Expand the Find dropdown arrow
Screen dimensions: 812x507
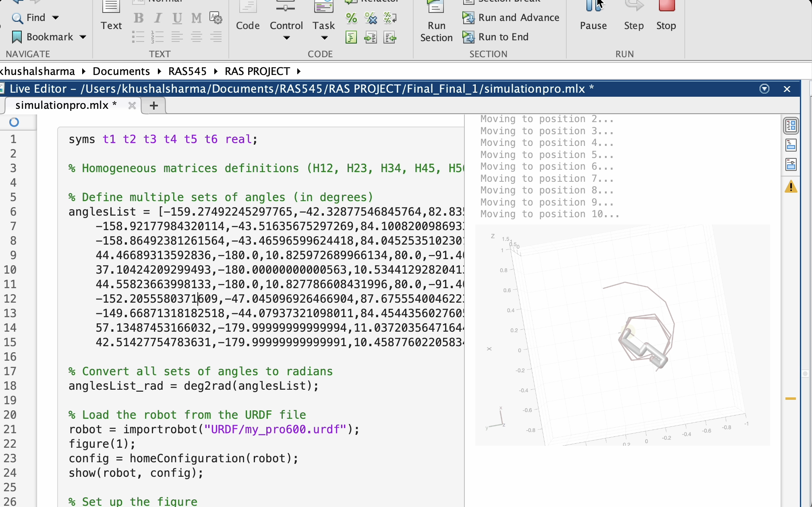coord(56,18)
